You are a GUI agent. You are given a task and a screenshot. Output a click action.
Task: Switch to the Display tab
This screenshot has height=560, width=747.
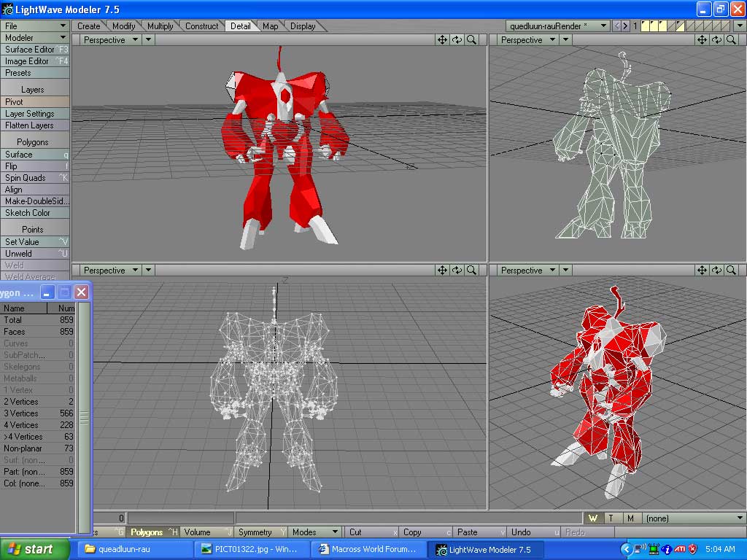click(303, 26)
